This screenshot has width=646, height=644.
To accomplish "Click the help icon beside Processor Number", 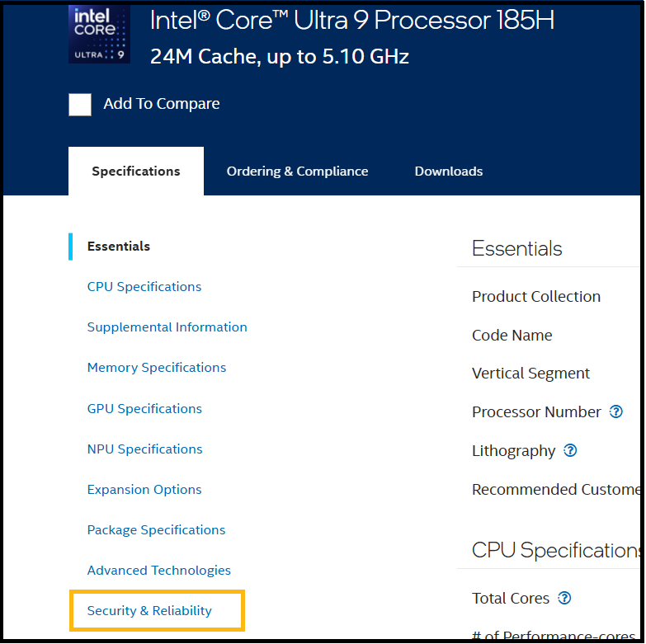I will [x=615, y=411].
